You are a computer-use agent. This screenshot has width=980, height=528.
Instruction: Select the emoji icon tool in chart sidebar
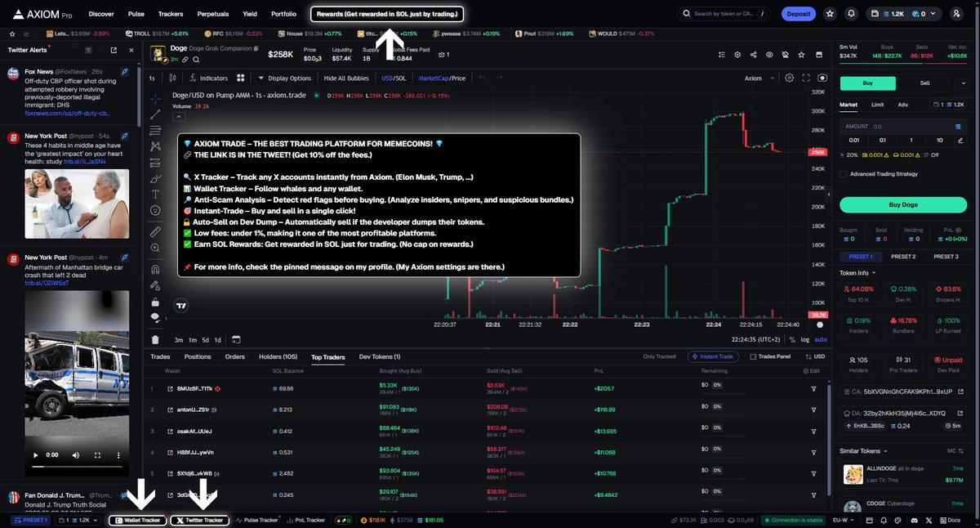155,210
